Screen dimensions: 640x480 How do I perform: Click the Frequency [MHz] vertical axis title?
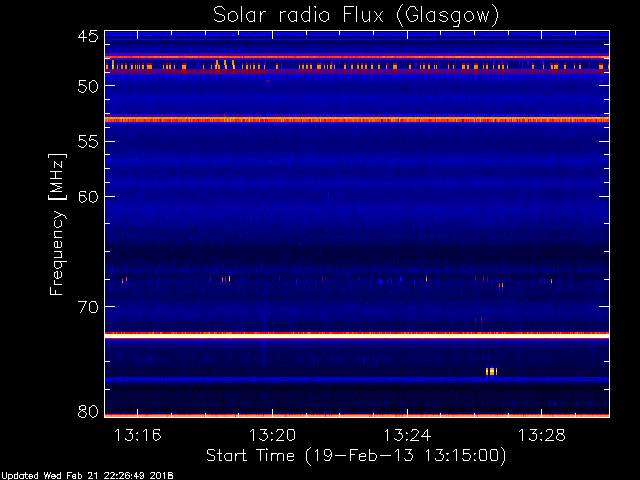tap(57, 224)
